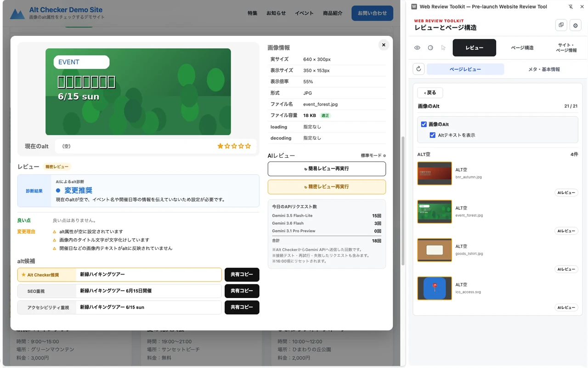This screenshot has height=368, width=588.
Task: Click the refresh icon next to ページレビュー
Action: tap(418, 69)
